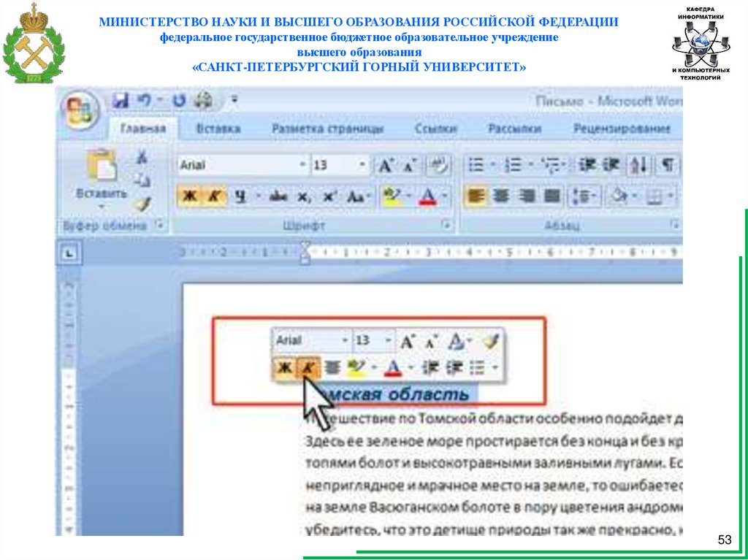
Task: Switch to the Рецензирование tab
Action: pos(622,129)
